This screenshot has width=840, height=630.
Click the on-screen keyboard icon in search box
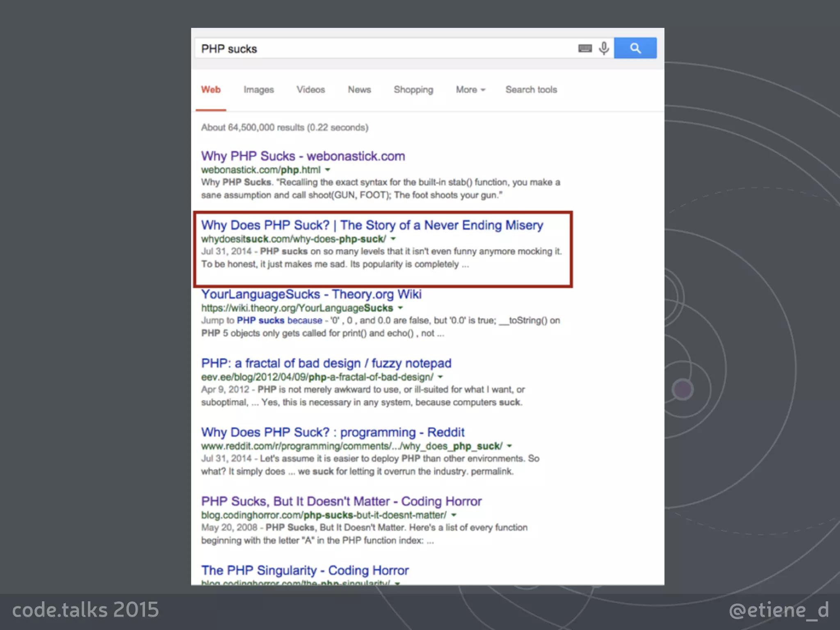coord(585,48)
